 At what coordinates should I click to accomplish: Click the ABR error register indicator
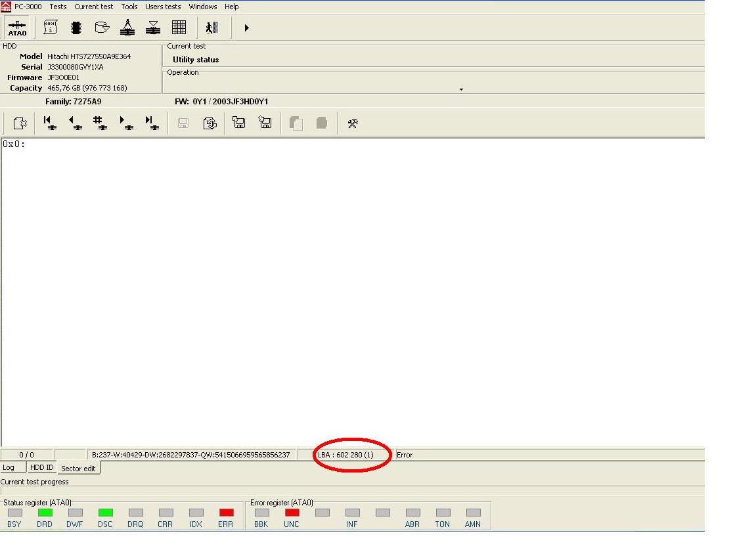point(412,513)
